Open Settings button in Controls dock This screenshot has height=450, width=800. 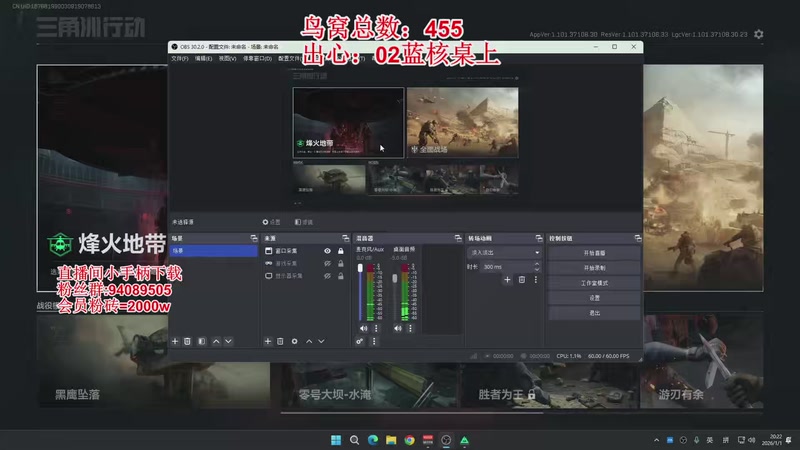[x=594, y=297]
